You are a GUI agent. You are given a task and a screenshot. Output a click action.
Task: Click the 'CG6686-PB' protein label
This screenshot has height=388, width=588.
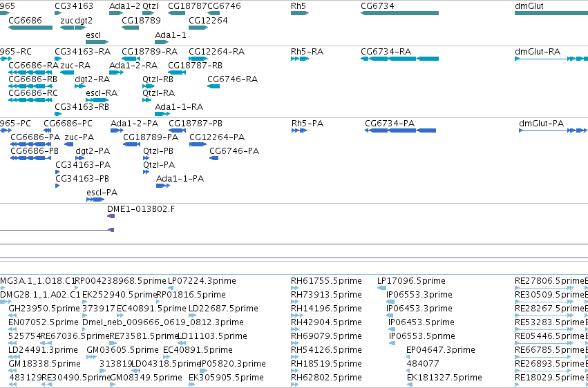35,151
